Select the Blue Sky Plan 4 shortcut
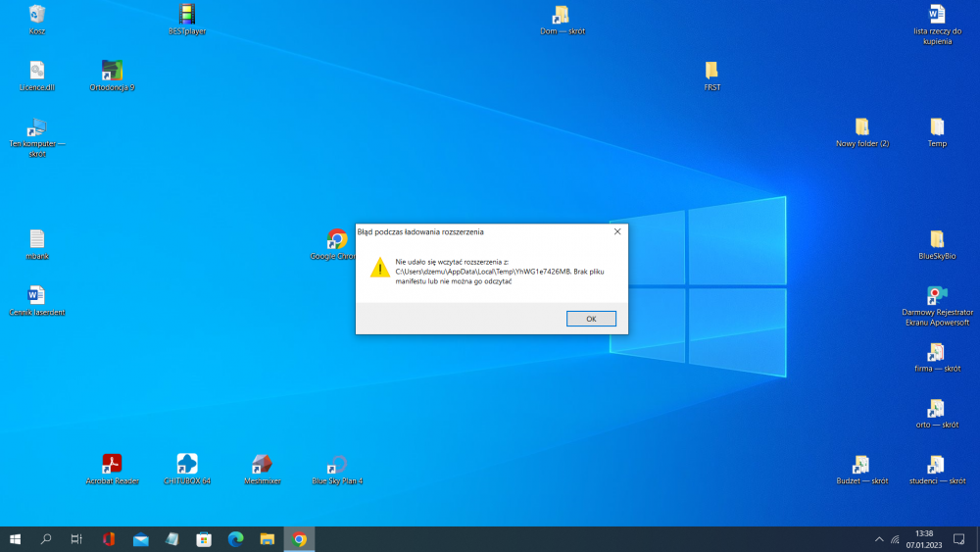The image size is (980, 552). (337, 464)
